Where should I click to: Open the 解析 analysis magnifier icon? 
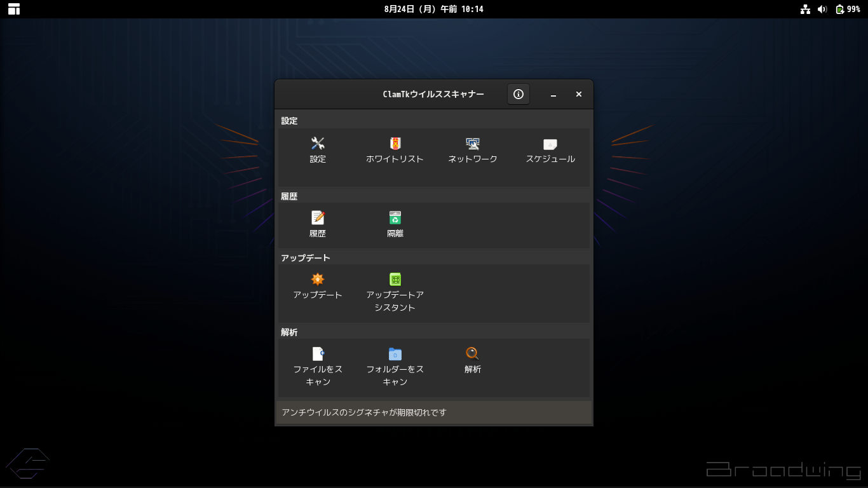(x=473, y=353)
